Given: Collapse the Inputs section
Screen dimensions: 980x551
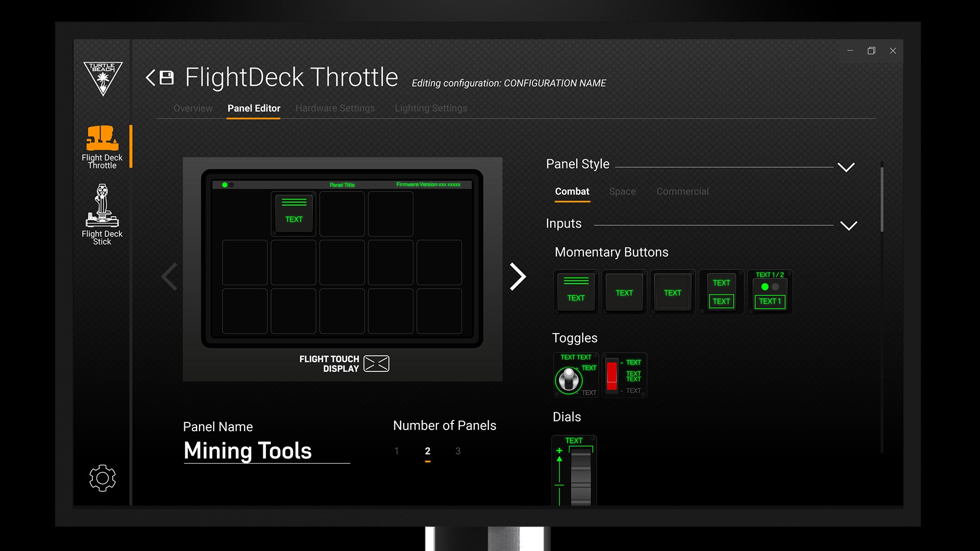Looking at the screenshot, I should pos(849,225).
